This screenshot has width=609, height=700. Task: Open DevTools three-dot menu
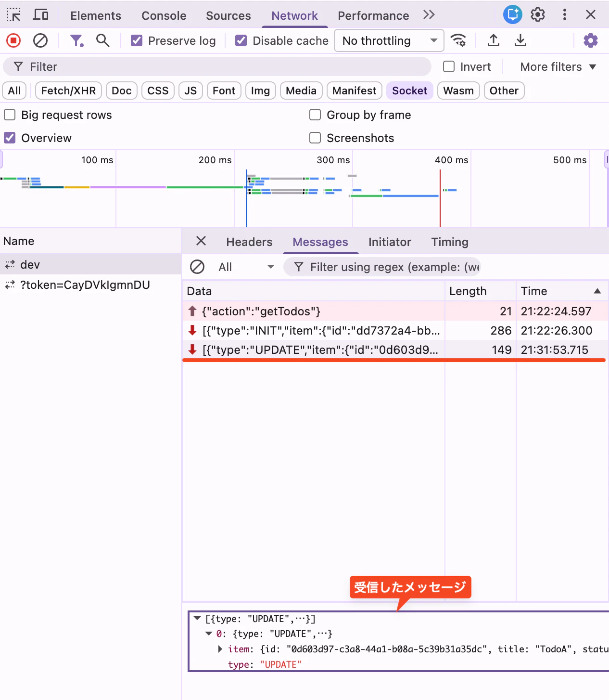pos(565,14)
